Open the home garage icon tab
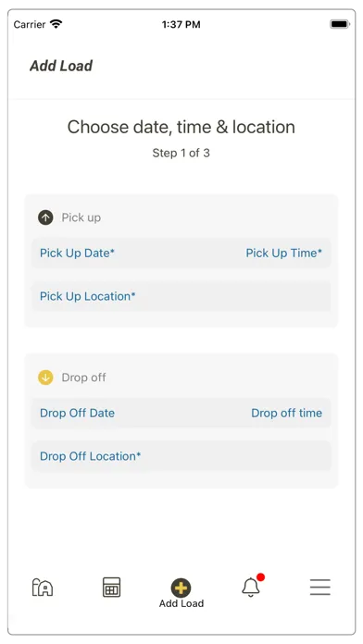This screenshot has height=644, width=363. pyautogui.click(x=43, y=587)
